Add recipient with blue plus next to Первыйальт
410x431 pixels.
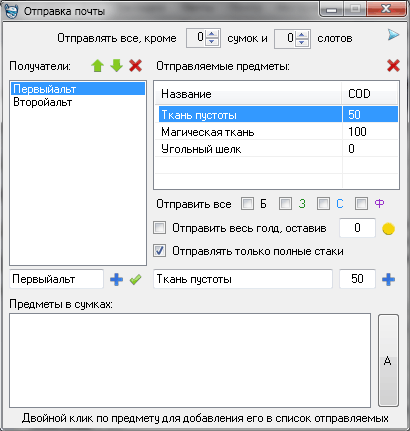tap(116, 279)
